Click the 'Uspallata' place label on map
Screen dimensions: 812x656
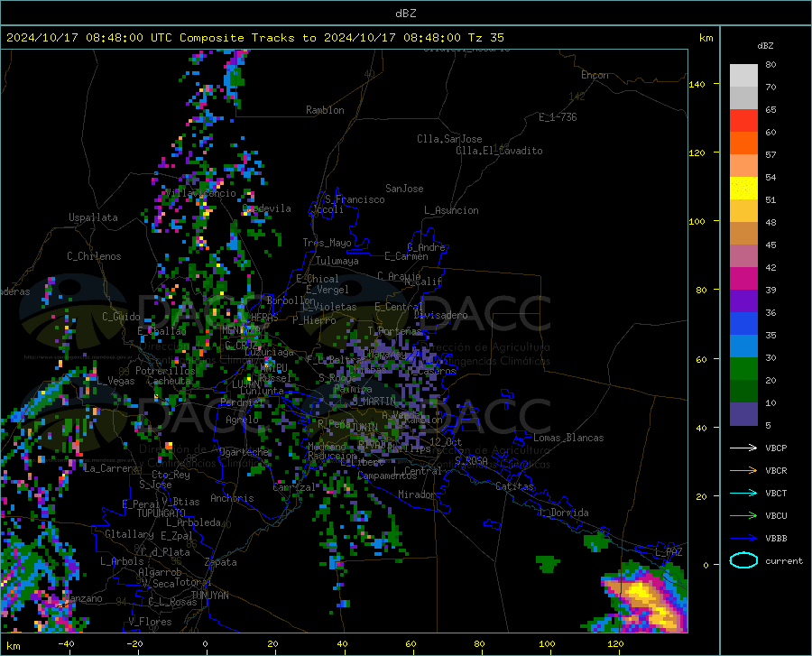tap(93, 217)
